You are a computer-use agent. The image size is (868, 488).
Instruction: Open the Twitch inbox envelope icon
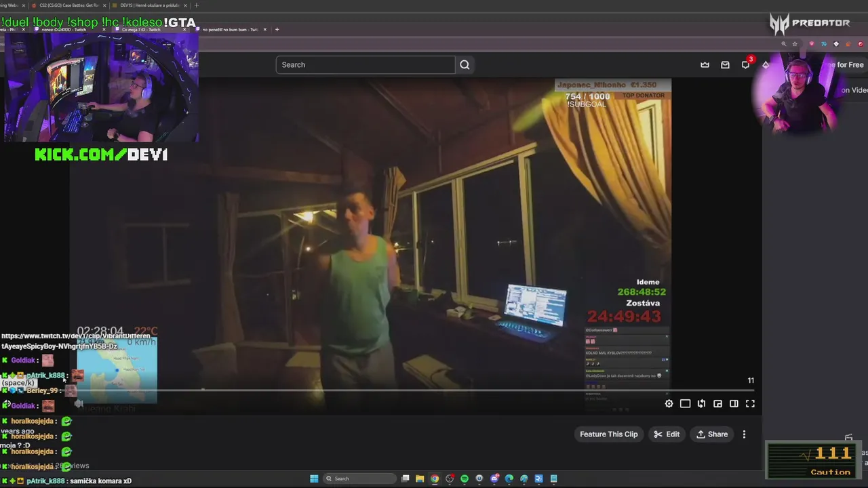coord(725,65)
